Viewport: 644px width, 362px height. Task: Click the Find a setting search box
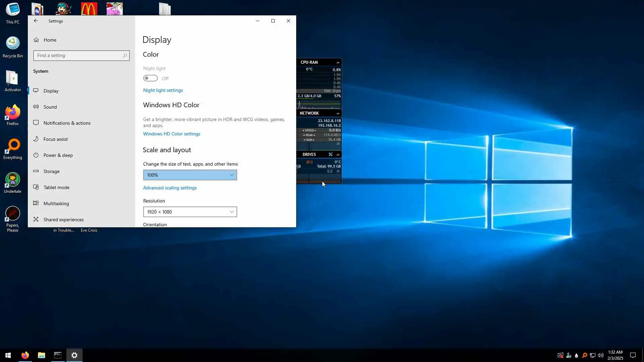[79, 56]
